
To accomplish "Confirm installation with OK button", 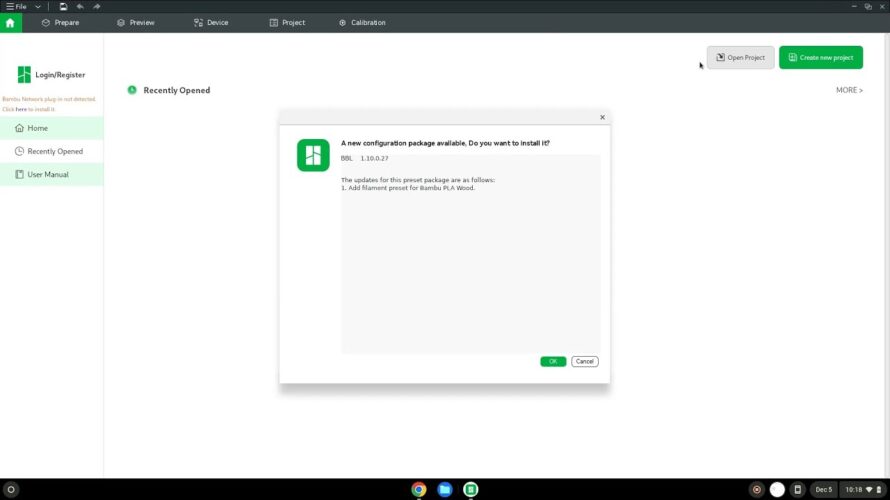I will coord(553,362).
